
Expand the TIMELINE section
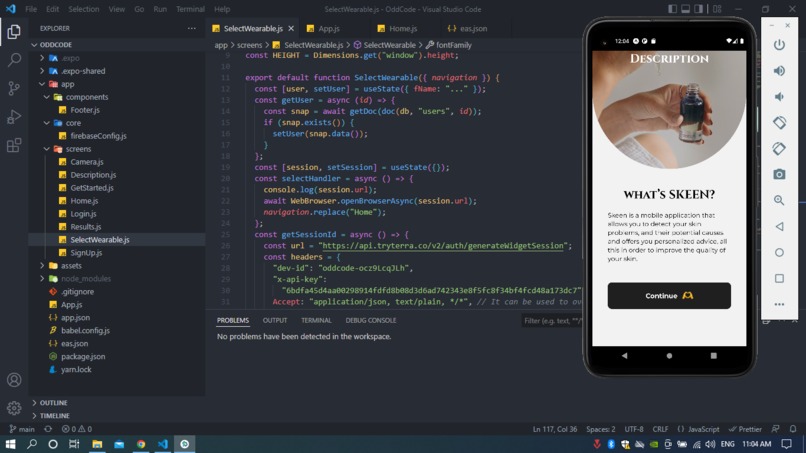[x=54, y=415]
